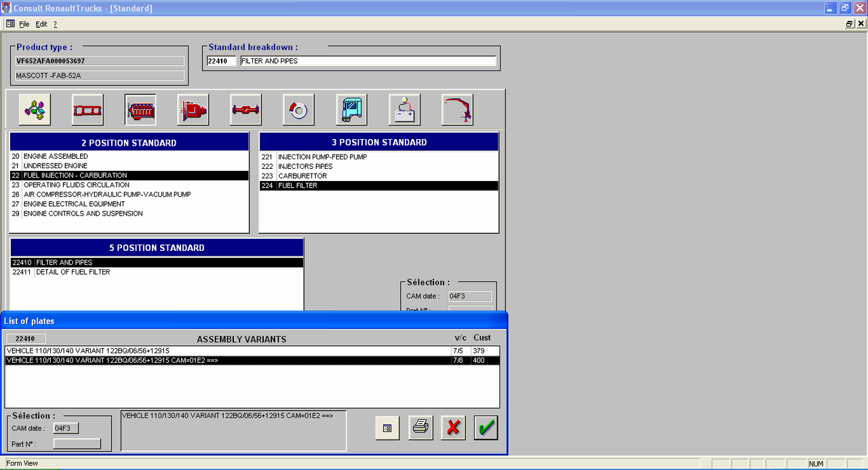Select the truck cab category icon
868x470 pixels.
(x=352, y=109)
